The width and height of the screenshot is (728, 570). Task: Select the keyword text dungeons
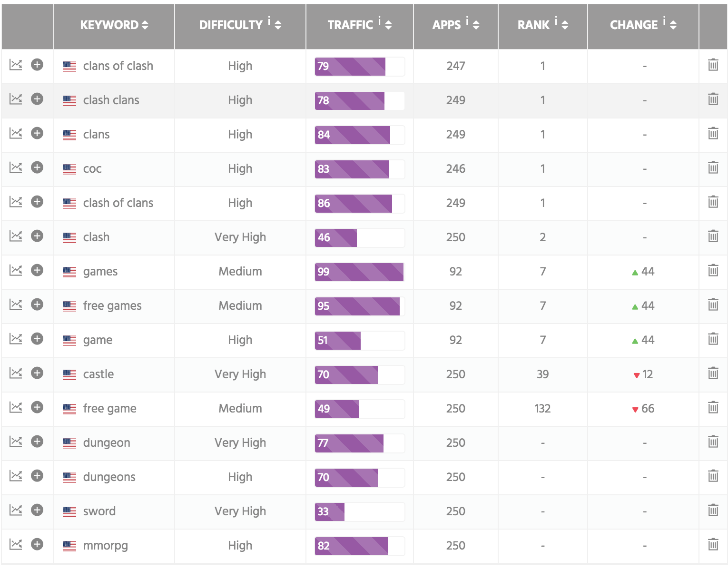click(x=109, y=477)
